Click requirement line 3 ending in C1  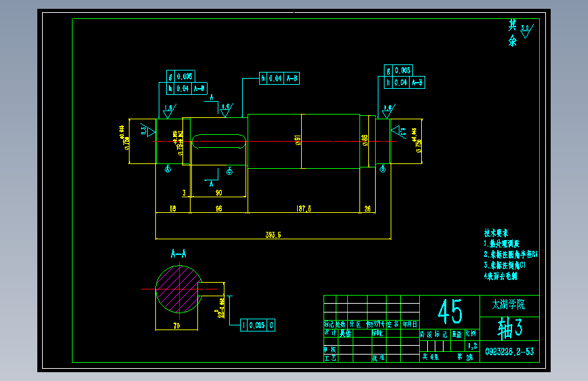[505, 266]
